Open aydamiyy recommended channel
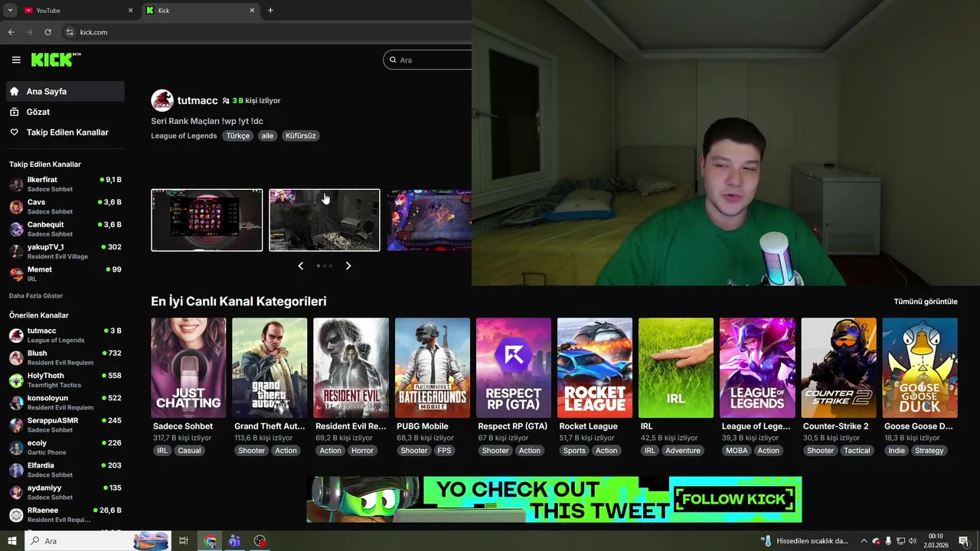The image size is (980, 551). pyautogui.click(x=65, y=492)
